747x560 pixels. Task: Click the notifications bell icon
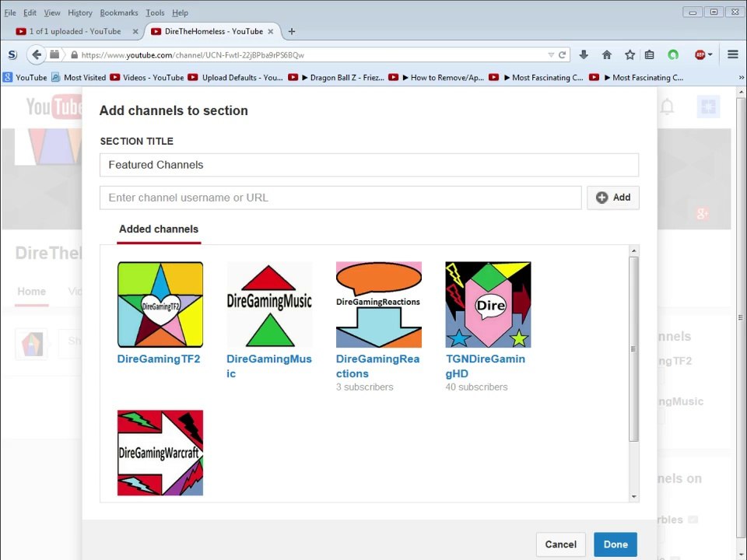[x=667, y=107]
